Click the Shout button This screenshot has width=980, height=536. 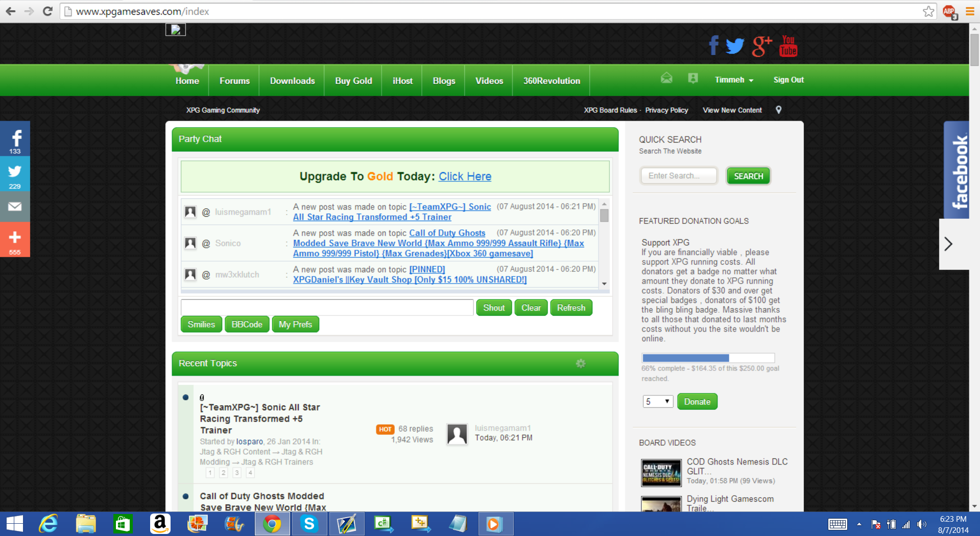coord(494,308)
